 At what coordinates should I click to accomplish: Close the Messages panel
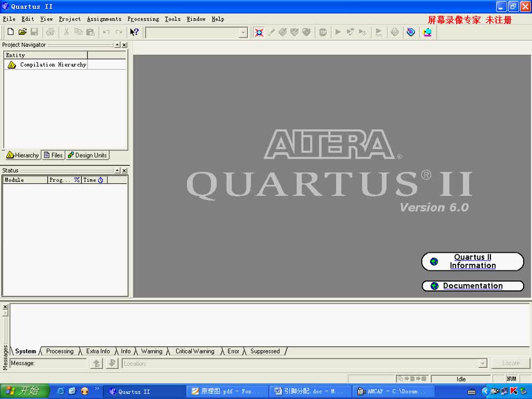tap(5, 306)
